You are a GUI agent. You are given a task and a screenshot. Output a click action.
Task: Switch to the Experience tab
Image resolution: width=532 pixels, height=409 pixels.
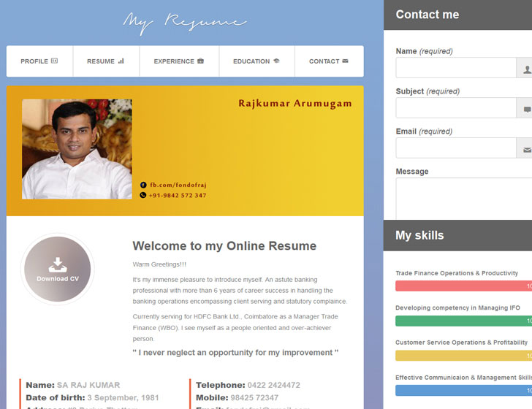[179, 61]
